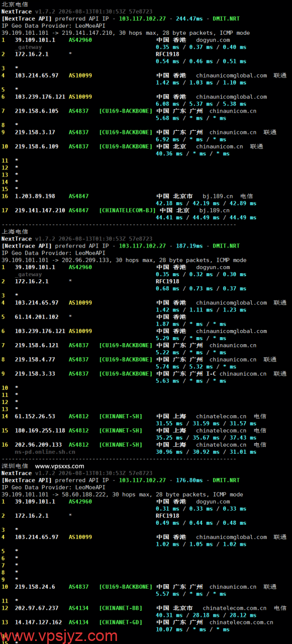The image size is (292, 644).
Task: Click the 深圳电信 section heading
Action: coord(15,466)
